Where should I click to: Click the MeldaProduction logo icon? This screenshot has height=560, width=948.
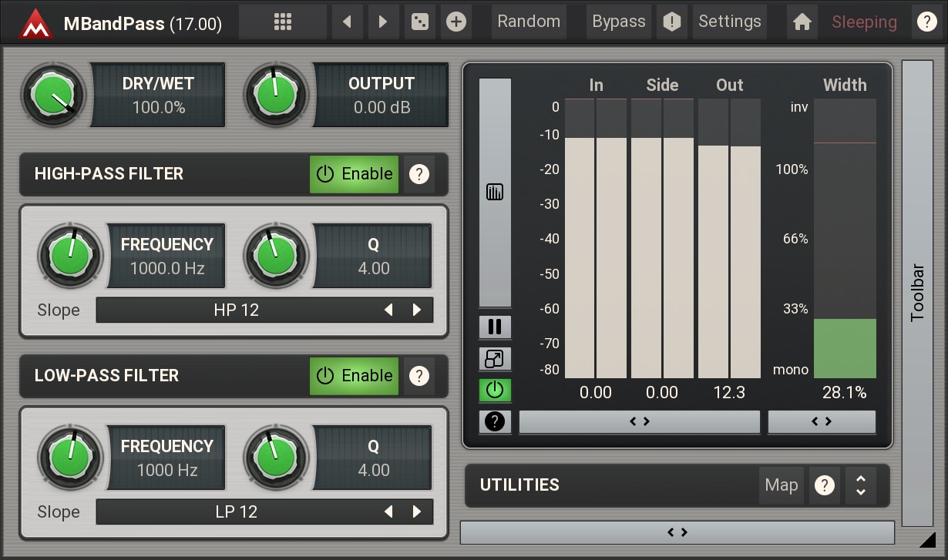pyautogui.click(x=35, y=23)
